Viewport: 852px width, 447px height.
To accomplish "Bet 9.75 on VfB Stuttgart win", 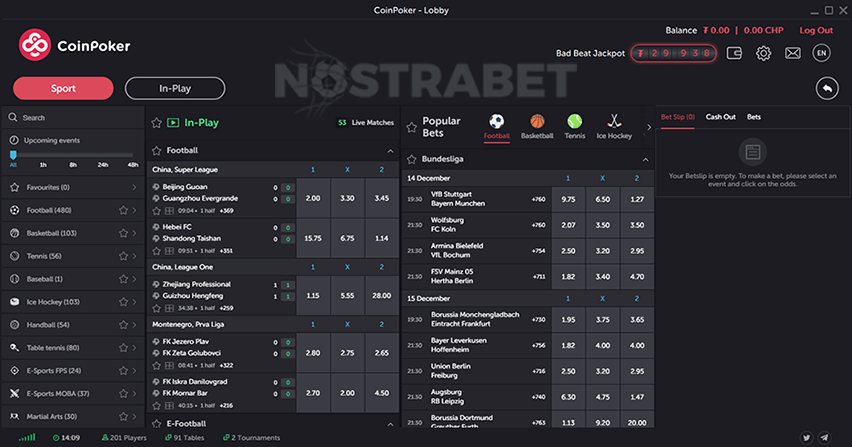I will point(568,199).
